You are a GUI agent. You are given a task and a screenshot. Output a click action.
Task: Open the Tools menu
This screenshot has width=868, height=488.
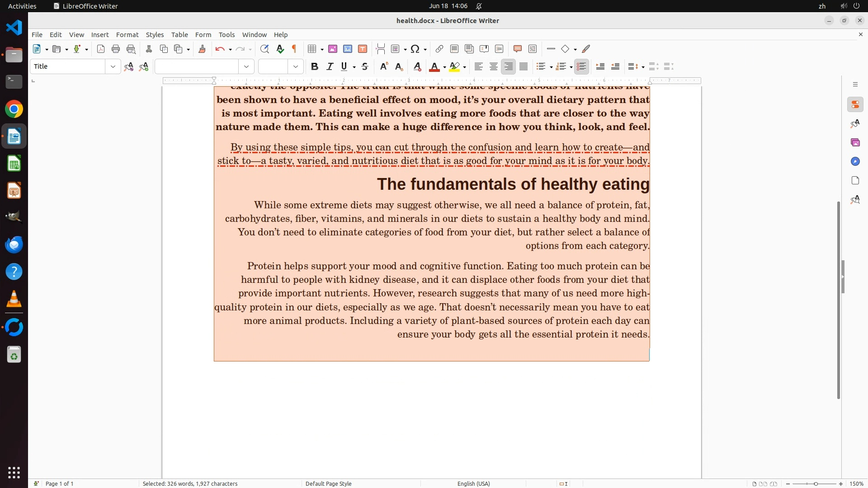(226, 35)
